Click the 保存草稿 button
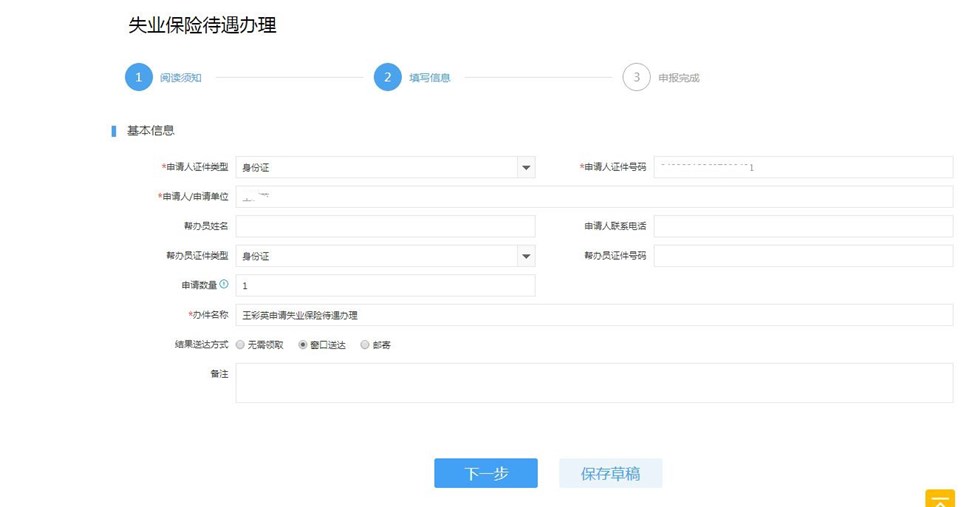Image resolution: width=980 pixels, height=507 pixels. [610, 474]
